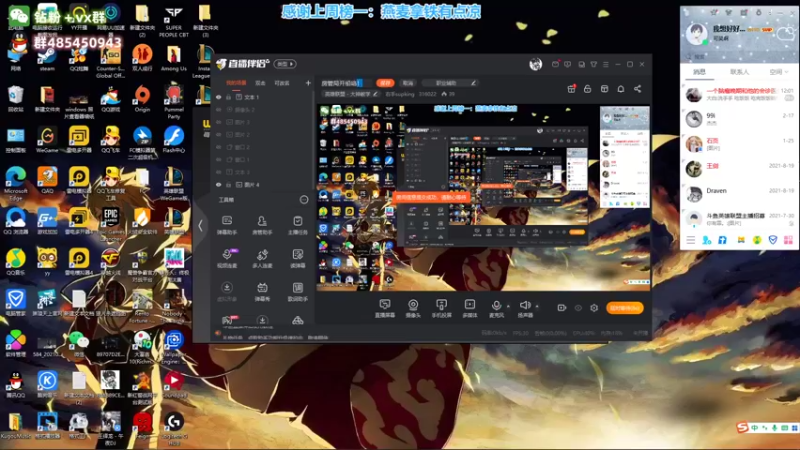Viewport: 800px width, 450px height.
Task: Open the 联系人 tab in QQ
Action: pyautogui.click(x=739, y=72)
